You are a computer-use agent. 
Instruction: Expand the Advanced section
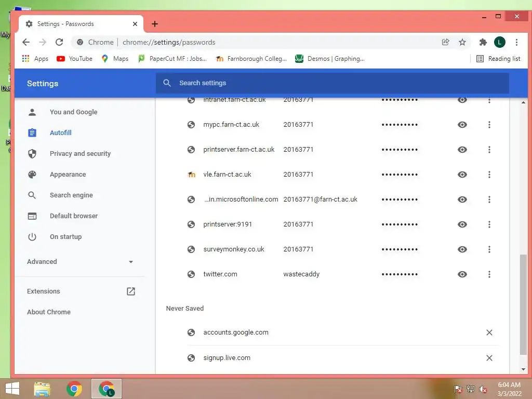click(x=80, y=262)
